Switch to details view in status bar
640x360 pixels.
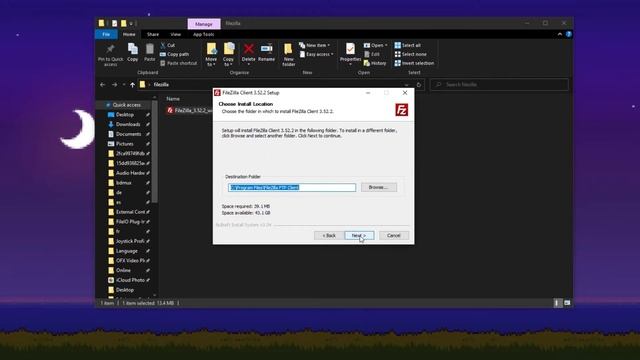pyautogui.click(x=557, y=303)
